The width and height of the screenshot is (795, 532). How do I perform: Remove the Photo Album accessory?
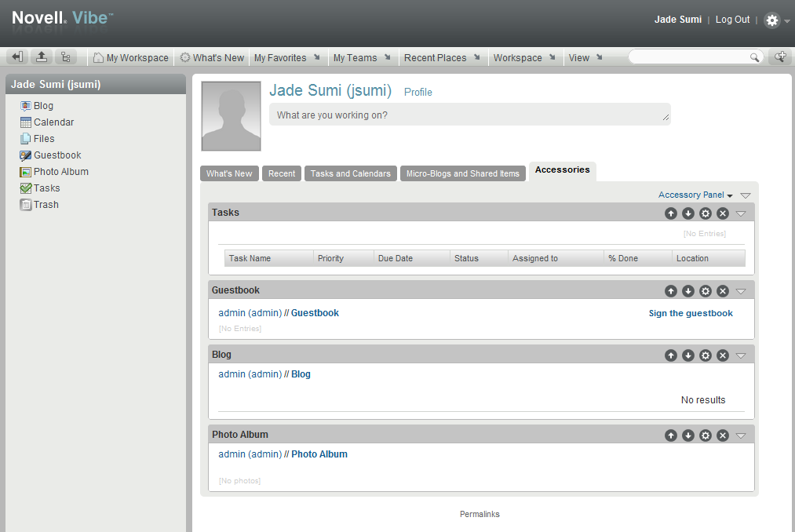[x=723, y=435]
